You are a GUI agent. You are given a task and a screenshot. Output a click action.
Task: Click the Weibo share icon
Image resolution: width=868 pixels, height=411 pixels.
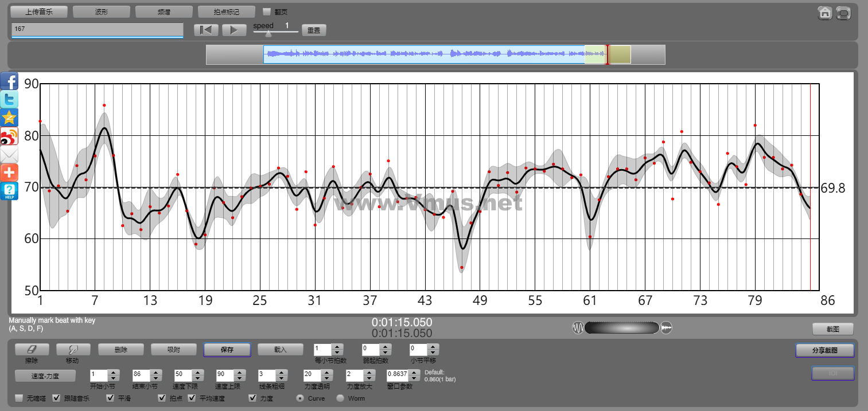click(9, 136)
